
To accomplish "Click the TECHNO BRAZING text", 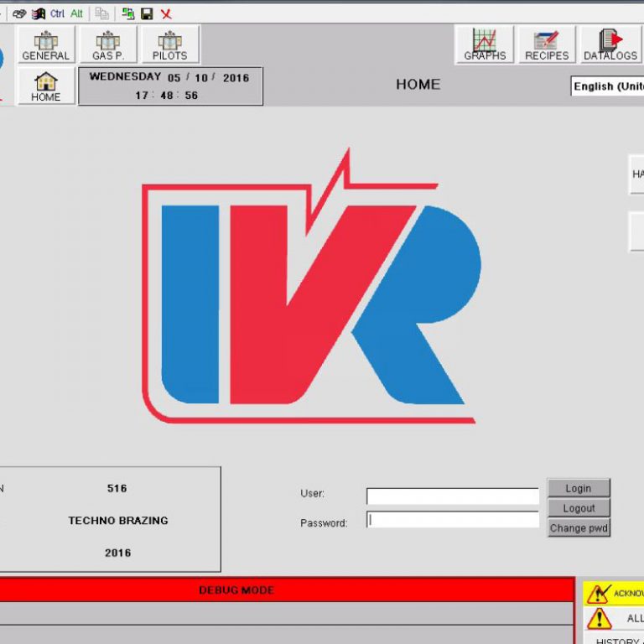I will (118, 521).
